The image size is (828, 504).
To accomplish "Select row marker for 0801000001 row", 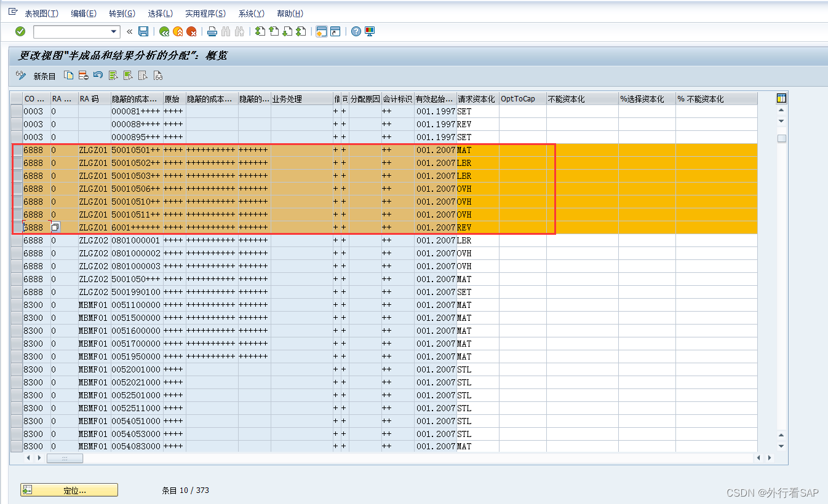I will (17, 240).
